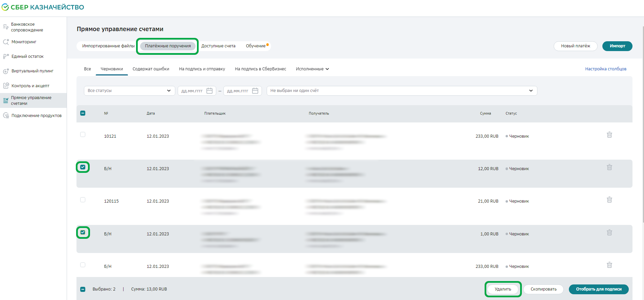Click the Контроль и акцепт sidebar icon
The width and height of the screenshot is (644, 300).
6,86
